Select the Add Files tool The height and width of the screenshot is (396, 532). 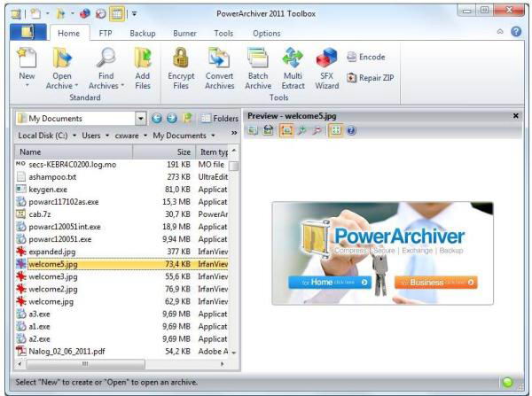point(143,68)
